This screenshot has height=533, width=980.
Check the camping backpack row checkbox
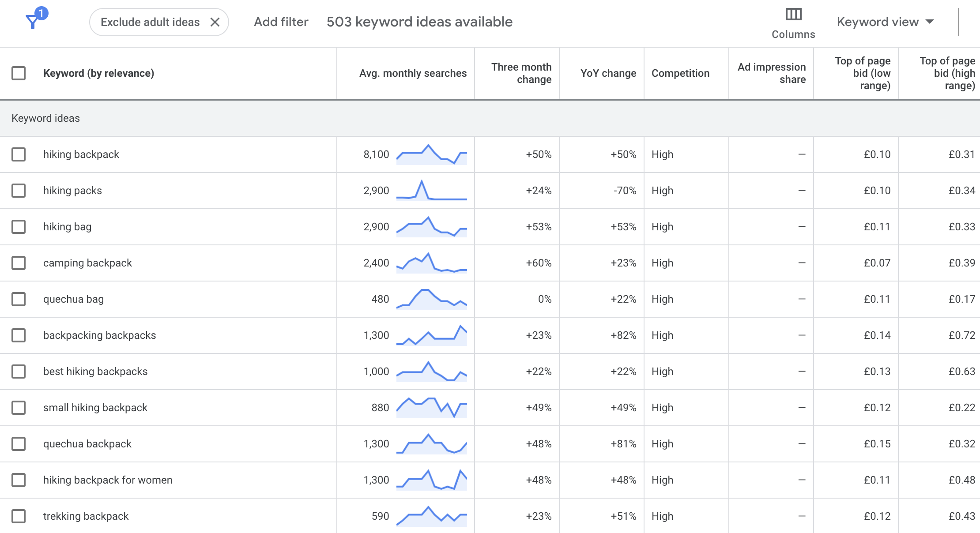pos(19,263)
